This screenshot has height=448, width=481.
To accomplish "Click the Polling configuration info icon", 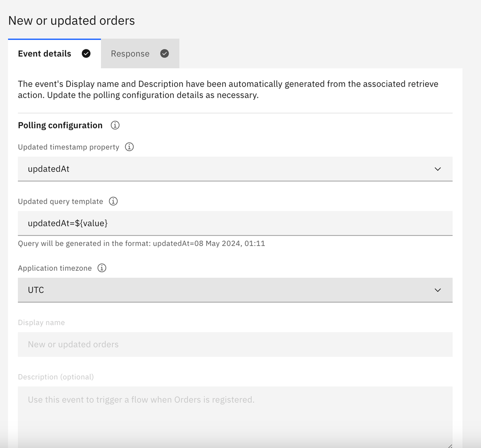I will click(x=115, y=126).
